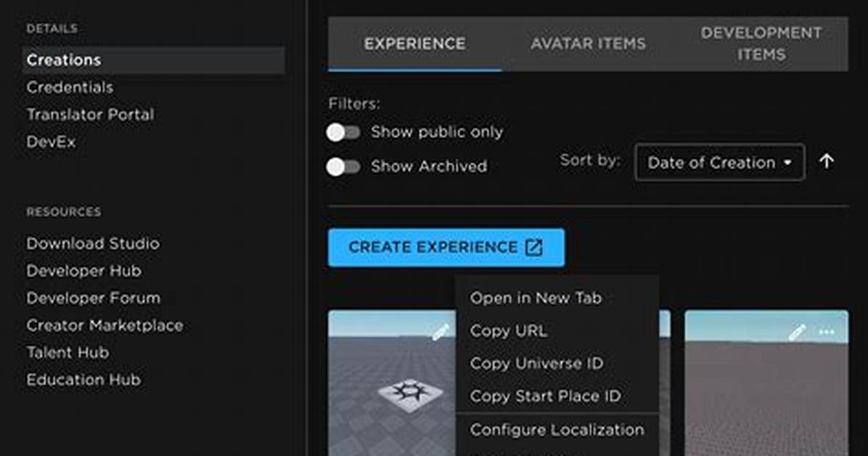Open the Education Hub link
This screenshot has width=868, height=456.
[x=83, y=379]
